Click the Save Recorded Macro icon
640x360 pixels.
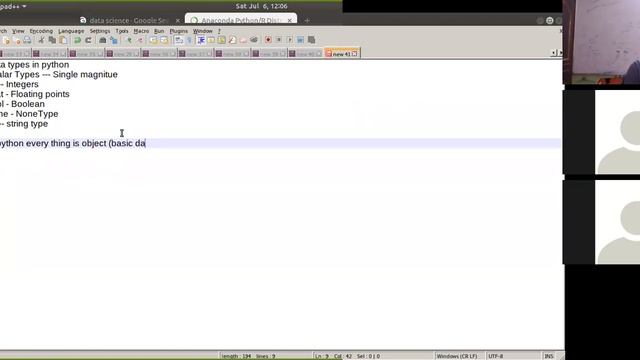pyautogui.click(x=311, y=40)
